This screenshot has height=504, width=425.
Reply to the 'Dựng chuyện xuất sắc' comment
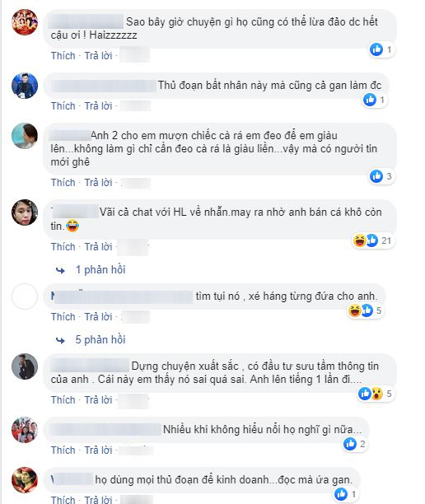pyautogui.click(x=98, y=400)
